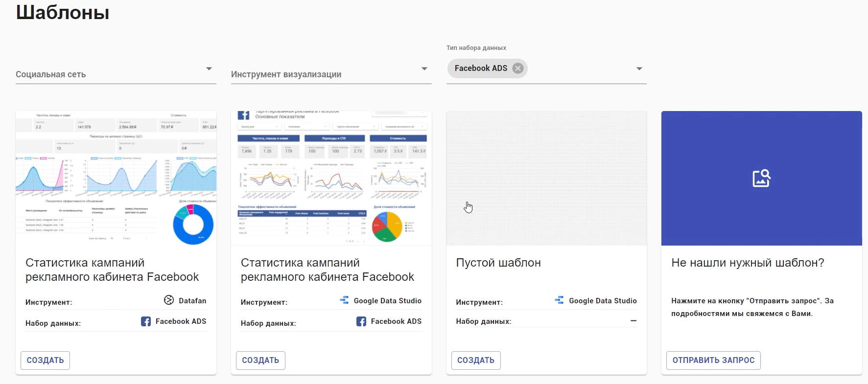868x384 pixels.
Task: Click the Инструмент визуализации filter field
Action: (331, 74)
